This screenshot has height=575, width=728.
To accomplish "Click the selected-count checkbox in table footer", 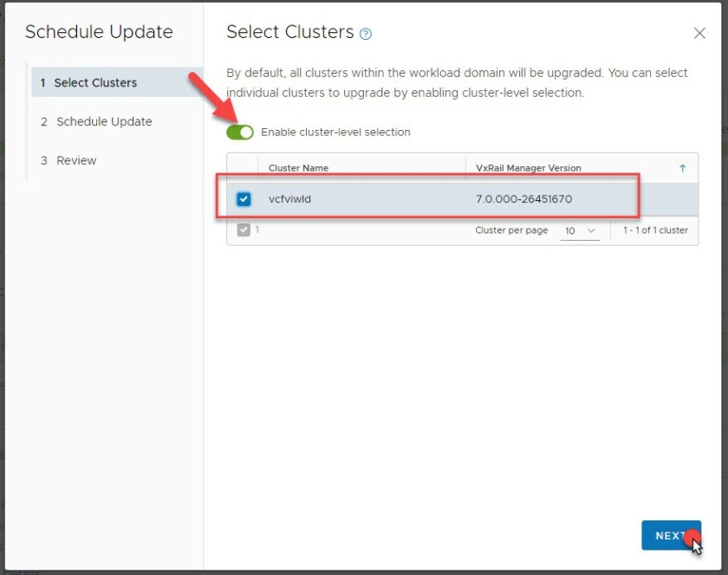I will 244,230.
